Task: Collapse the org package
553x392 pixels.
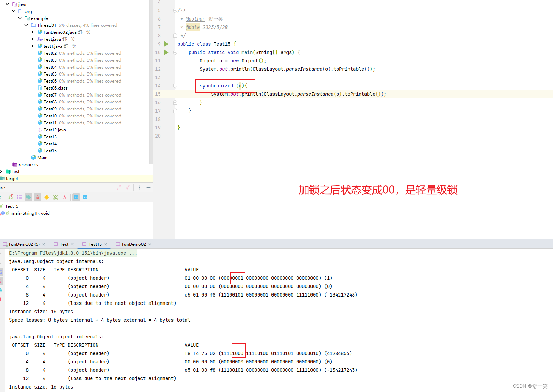Action: pyautogui.click(x=14, y=11)
